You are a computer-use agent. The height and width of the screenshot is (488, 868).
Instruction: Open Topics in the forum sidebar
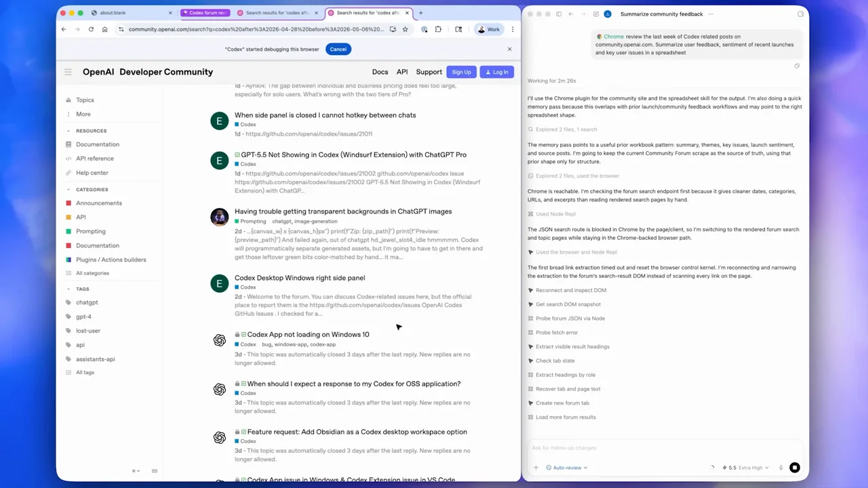pos(85,100)
